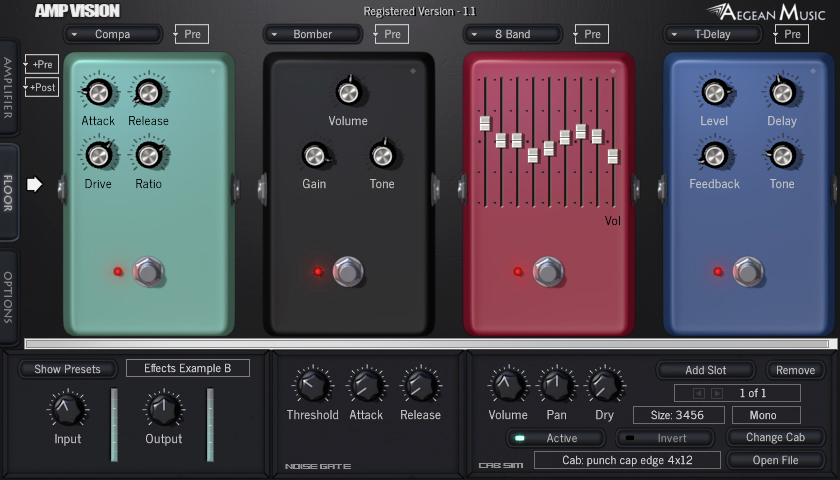Image resolution: width=840 pixels, height=480 pixels.
Task: Click the Change Cab button
Action: pyautogui.click(x=775, y=437)
